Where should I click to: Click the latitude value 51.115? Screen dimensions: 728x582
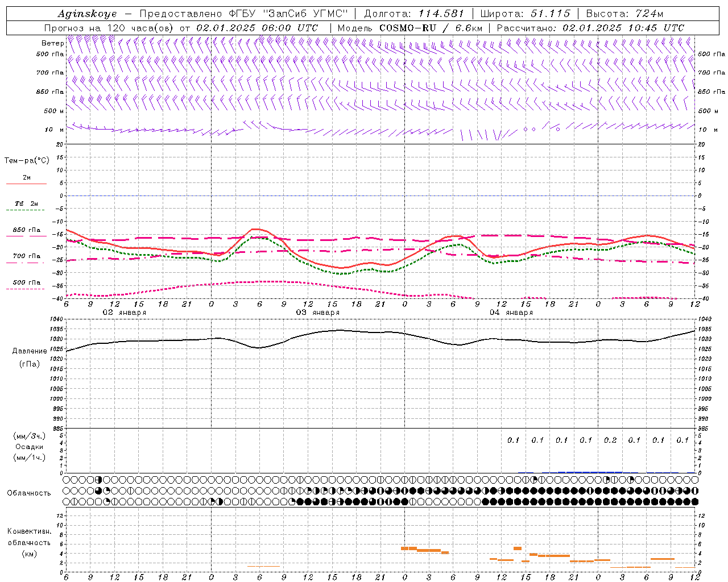(x=550, y=14)
